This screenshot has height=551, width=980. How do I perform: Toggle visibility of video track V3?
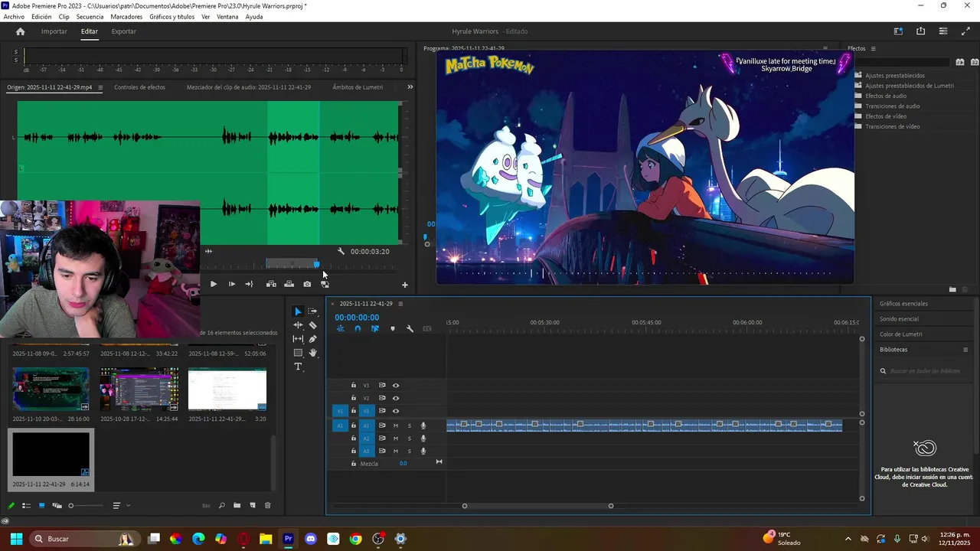pyautogui.click(x=396, y=385)
